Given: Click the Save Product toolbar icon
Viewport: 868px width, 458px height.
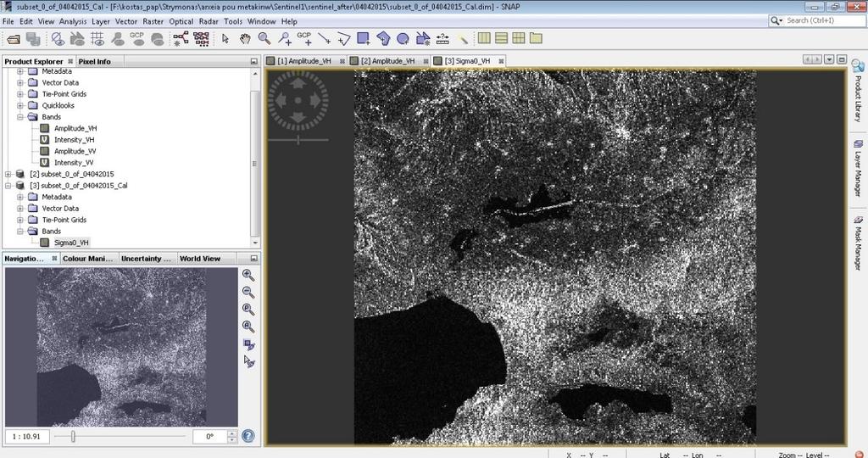Looking at the screenshot, I should [33, 39].
